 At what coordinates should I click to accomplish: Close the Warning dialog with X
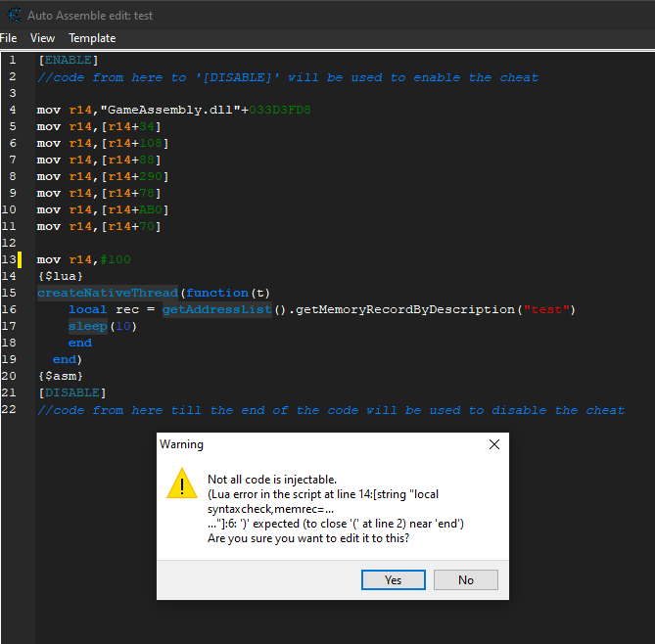click(494, 444)
